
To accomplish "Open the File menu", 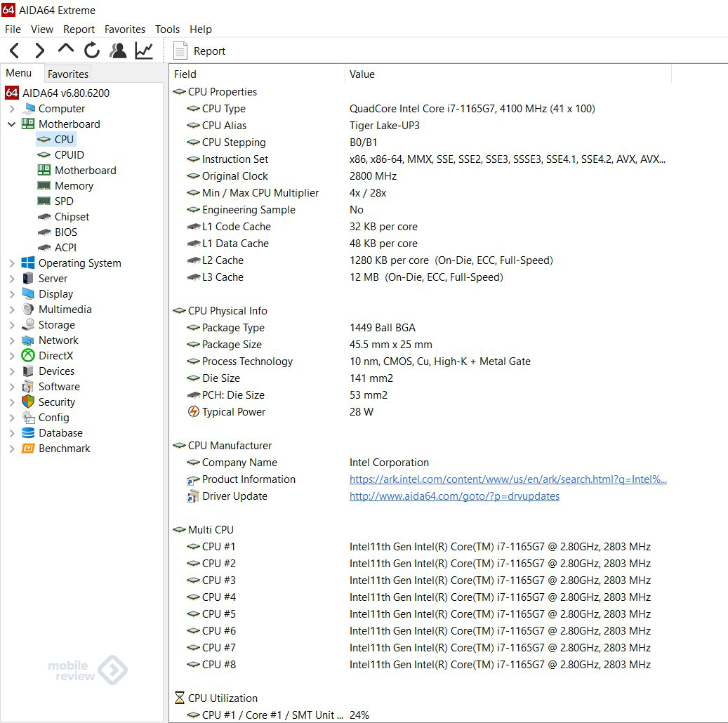I will coord(13,29).
